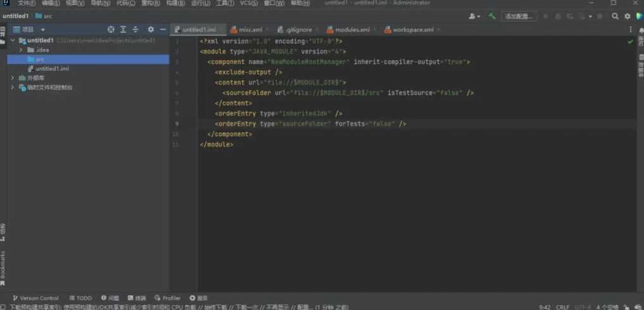Switch to the untitled1.iml editor tab

tap(198, 30)
